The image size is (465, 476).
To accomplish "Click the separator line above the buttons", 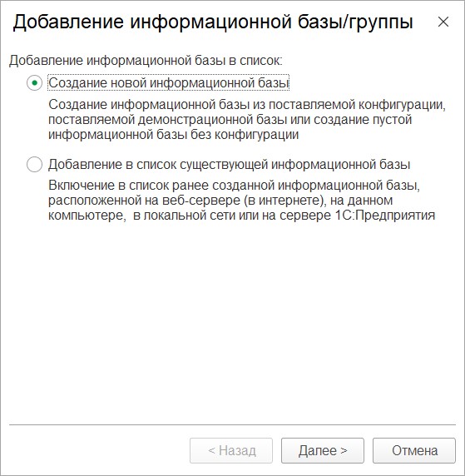I will point(232,424).
